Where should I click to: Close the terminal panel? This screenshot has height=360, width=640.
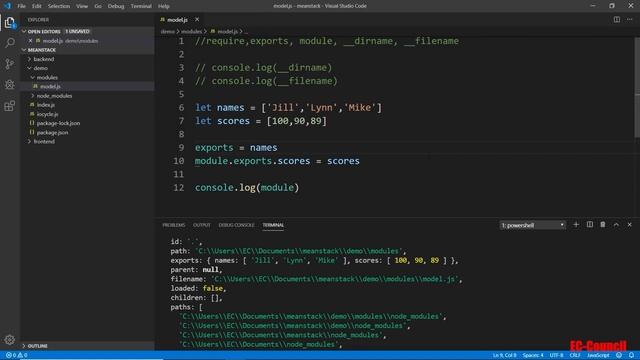(630, 224)
